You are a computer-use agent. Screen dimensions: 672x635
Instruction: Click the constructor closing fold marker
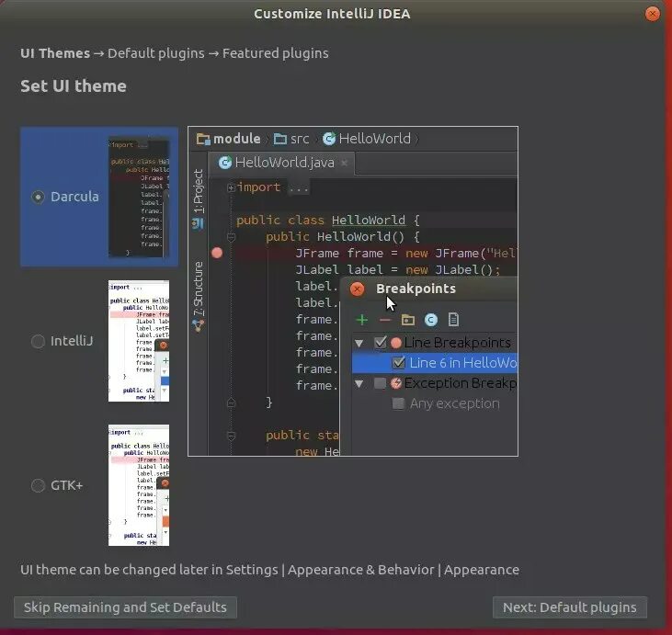point(231,403)
